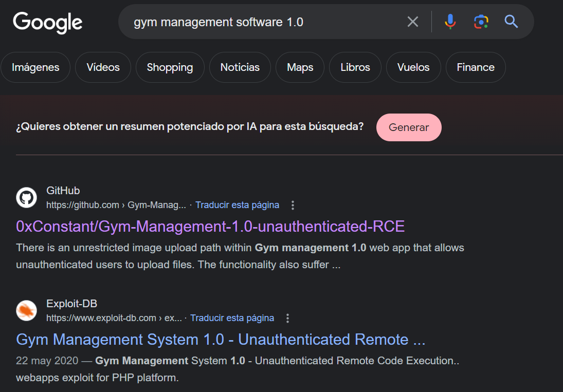This screenshot has height=392, width=563.
Task: Click the GitHub favicon in first result
Action: 26,198
